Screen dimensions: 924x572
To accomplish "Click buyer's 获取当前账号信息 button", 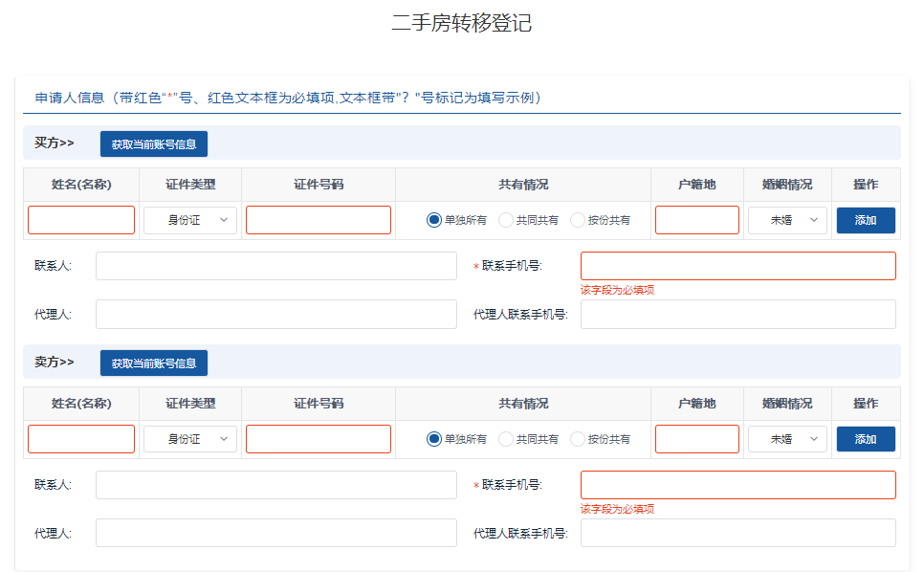I will click(154, 144).
